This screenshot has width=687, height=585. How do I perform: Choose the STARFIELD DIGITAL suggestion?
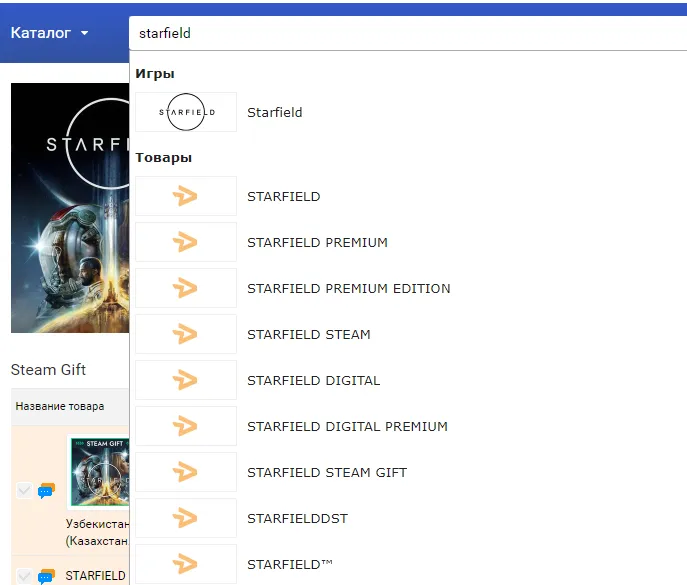pos(314,380)
